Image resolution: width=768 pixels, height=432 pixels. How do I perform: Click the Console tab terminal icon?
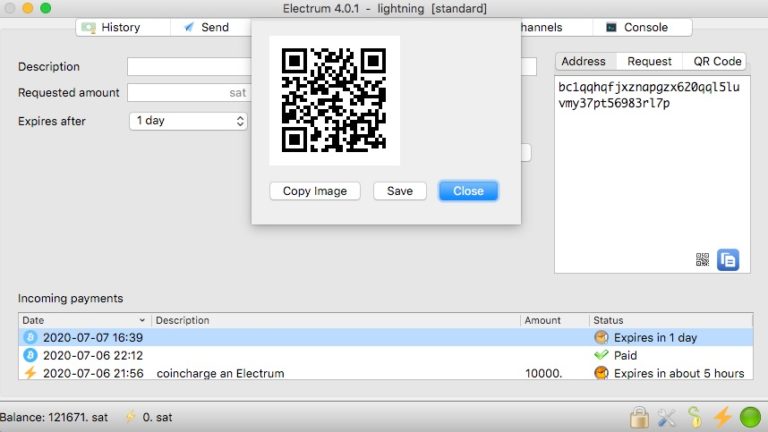coord(611,27)
